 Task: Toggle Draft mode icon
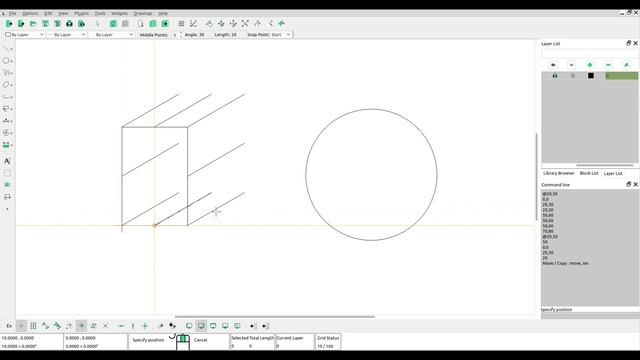[x=193, y=24]
